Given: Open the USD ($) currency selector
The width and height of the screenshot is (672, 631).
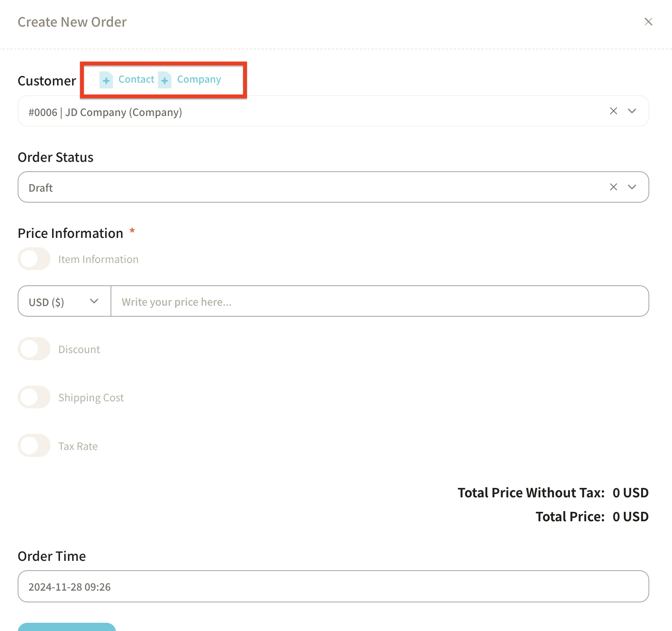Looking at the screenshot, I should click(x=64, y=301).
